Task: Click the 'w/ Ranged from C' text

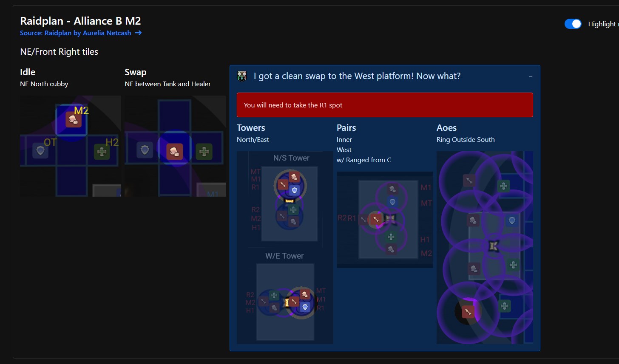Action: tap(364, 160)
